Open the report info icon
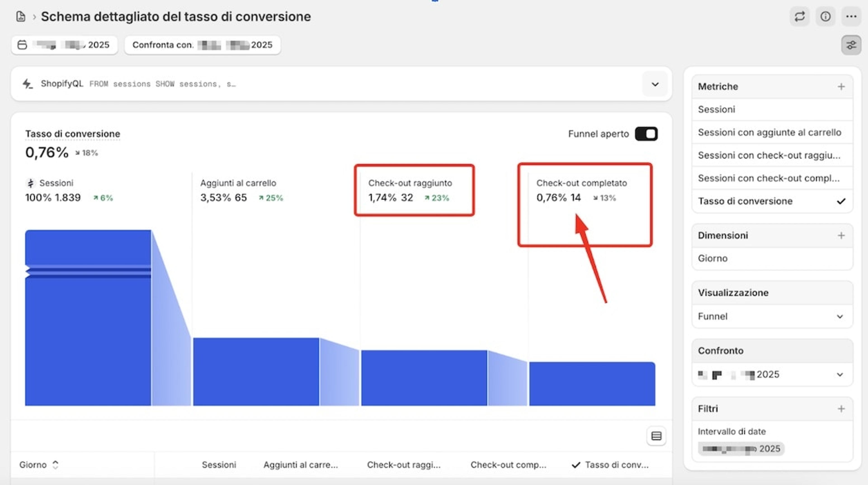Image resolution: width=868 pixels, height=485 pixels. tap(826, 16)
